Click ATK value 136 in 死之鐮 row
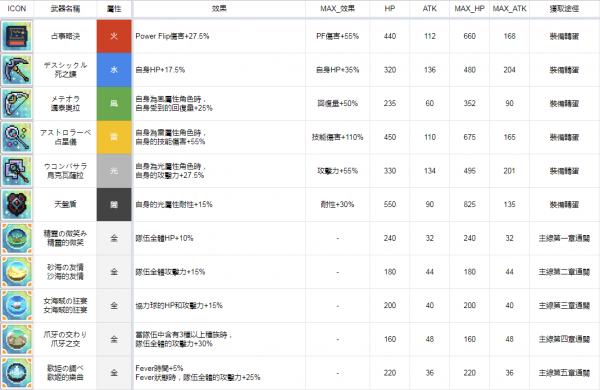The height and width of the screenshot is (390, 600). click(430, 70)
